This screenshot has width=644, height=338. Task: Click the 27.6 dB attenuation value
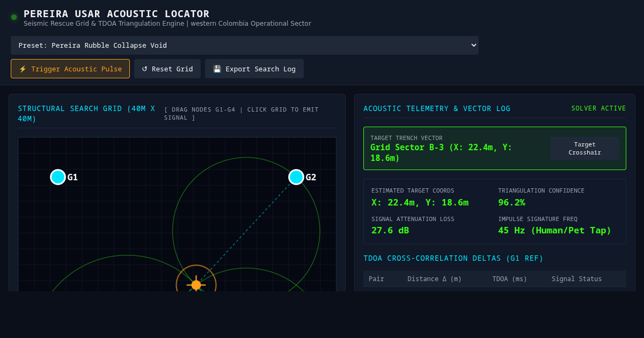[x=390, y=230]
